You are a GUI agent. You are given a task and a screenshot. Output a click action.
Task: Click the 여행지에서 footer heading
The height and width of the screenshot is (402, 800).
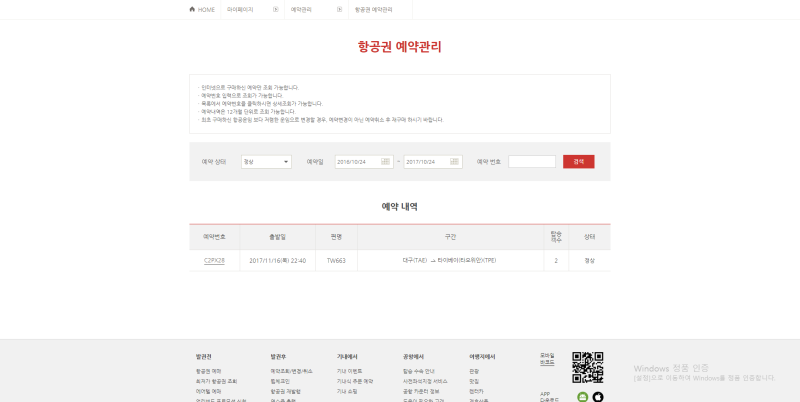(x=482, y=357)
